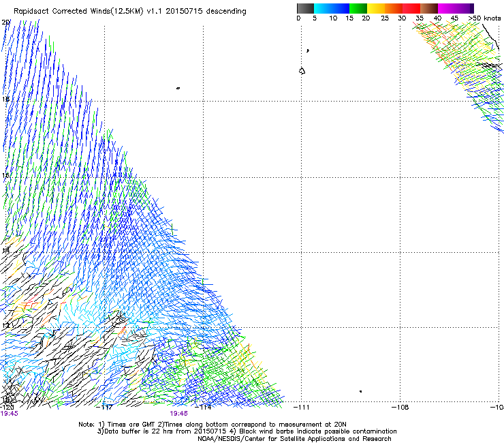Select the magenta 40-45 knots color band

click(x=447, y=8)
